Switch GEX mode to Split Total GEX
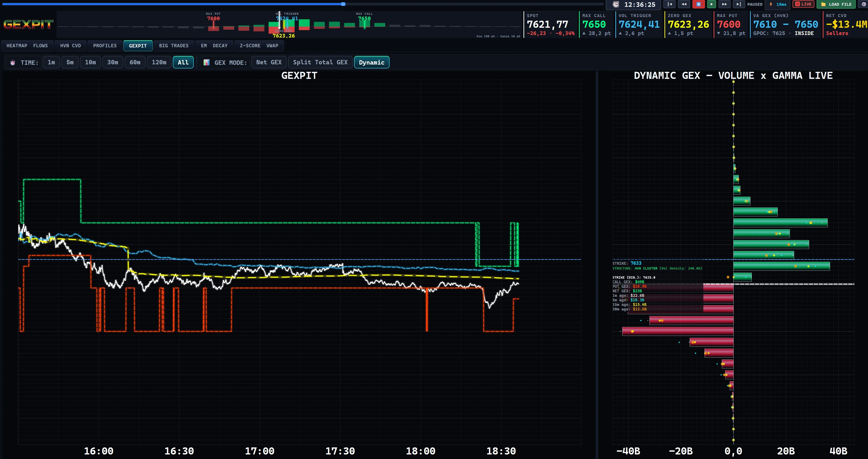The image size is (868, 459). pyautogui.click(x=320, y=62)
